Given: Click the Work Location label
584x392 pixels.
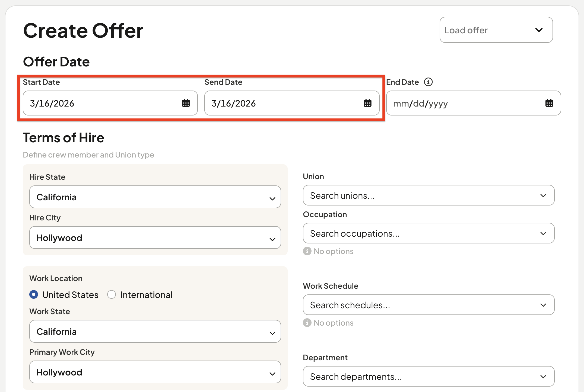Looking at the screenshot, I should 56,278.
